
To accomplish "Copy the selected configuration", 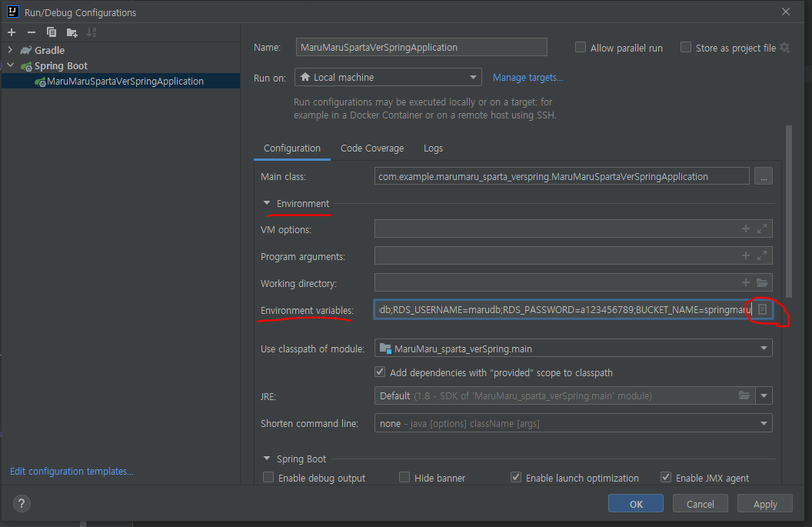I will pos(52,32).
